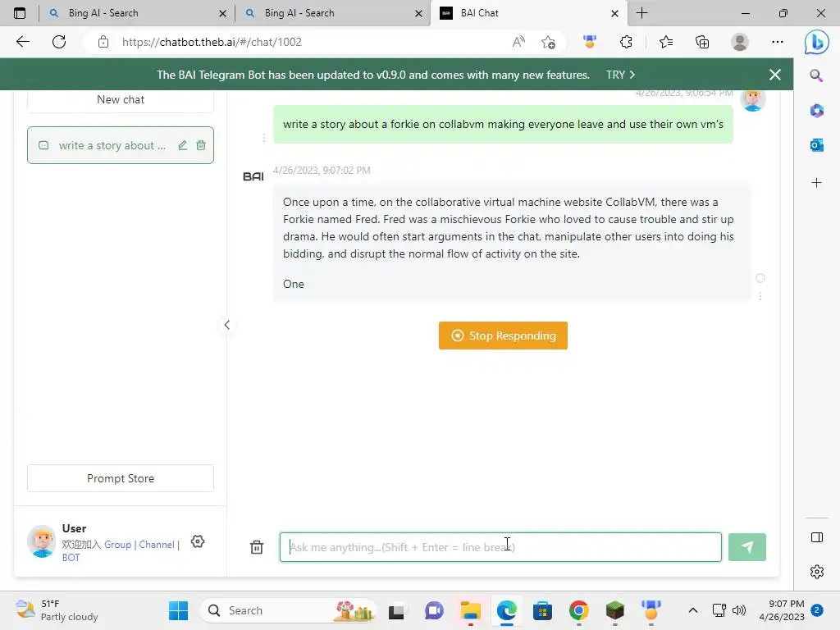Show hidden system tray icons chevron
Viewport: 840px width, 630px height.
(x=692, y=610)
